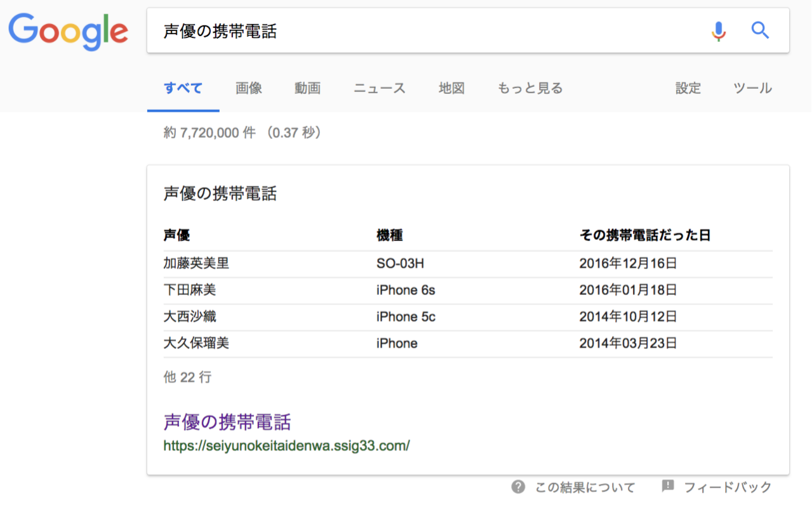Switch to the 画像 tab
812x505 pixels.
(x=249, y=88)
